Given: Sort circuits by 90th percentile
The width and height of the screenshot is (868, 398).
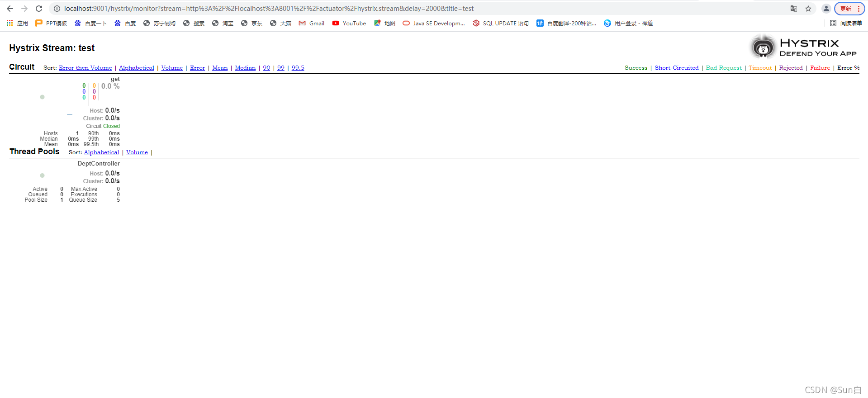Looking at the screenshot, I should [x=266, y=68].
